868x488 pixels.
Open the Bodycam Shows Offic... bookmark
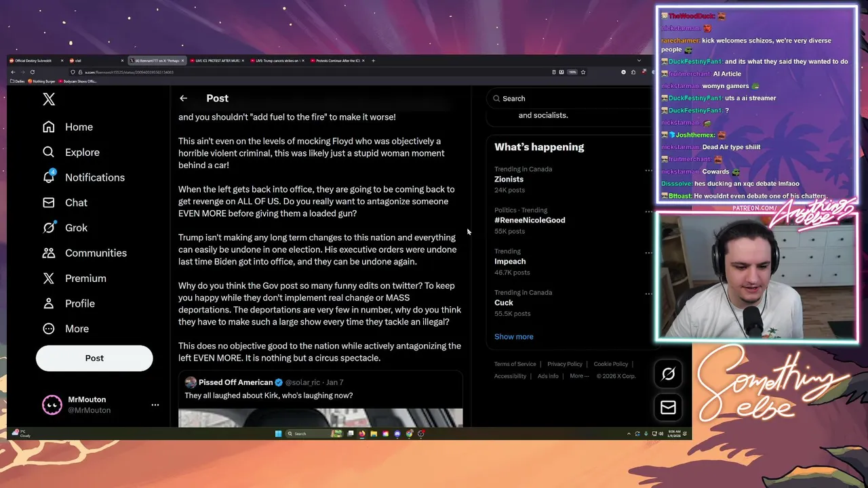[x=78, y=81]
